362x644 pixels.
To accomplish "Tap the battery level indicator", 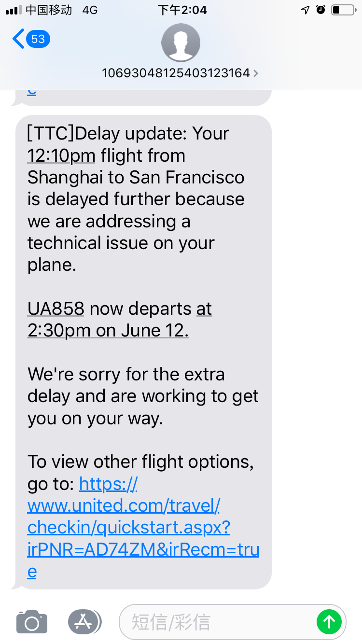I will coord(343,10).
